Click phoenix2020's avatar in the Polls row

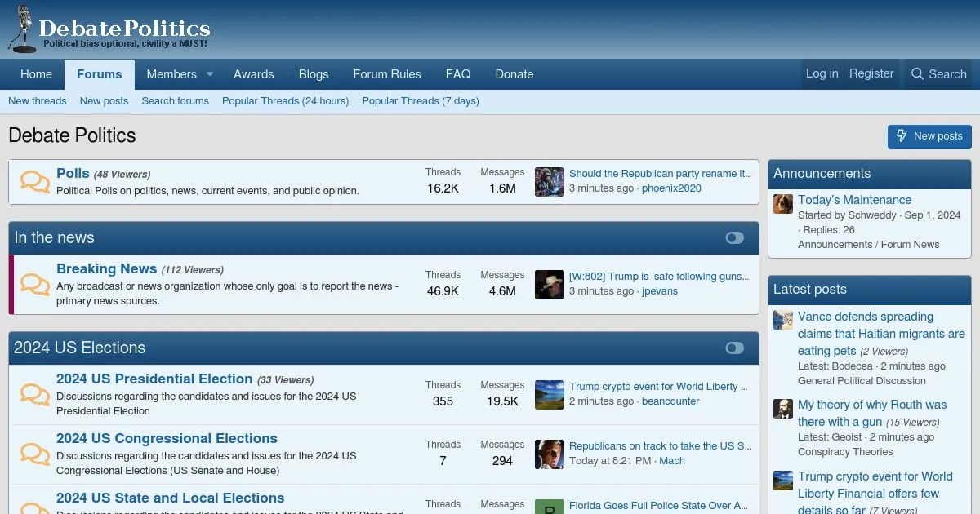pyautogui.click(x=549, y=182)
